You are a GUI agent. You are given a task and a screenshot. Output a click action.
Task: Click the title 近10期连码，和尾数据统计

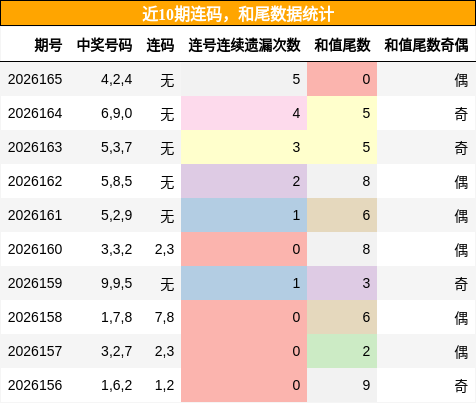tap(238, 14)
